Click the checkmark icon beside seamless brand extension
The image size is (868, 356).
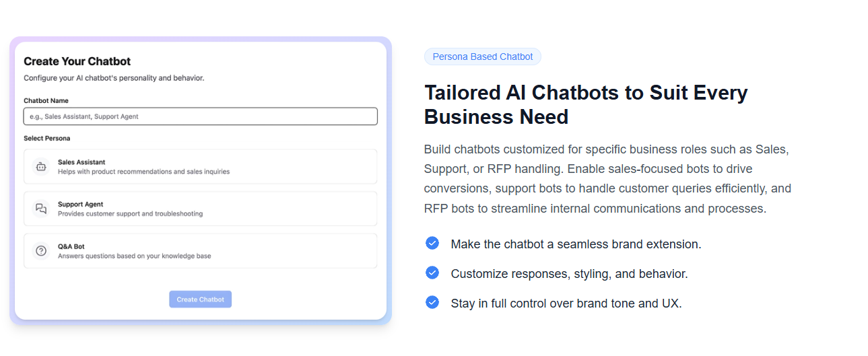point(432,243)
